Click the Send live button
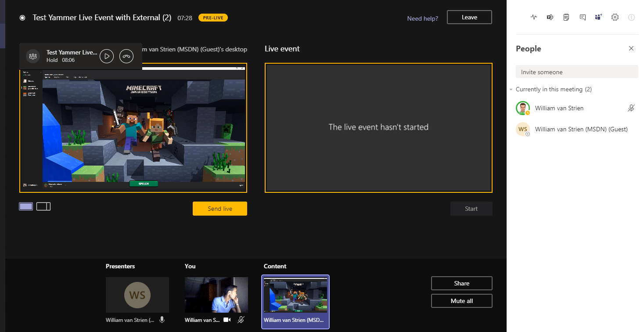This screenshot has width=644, height=332. pos(220,209)
